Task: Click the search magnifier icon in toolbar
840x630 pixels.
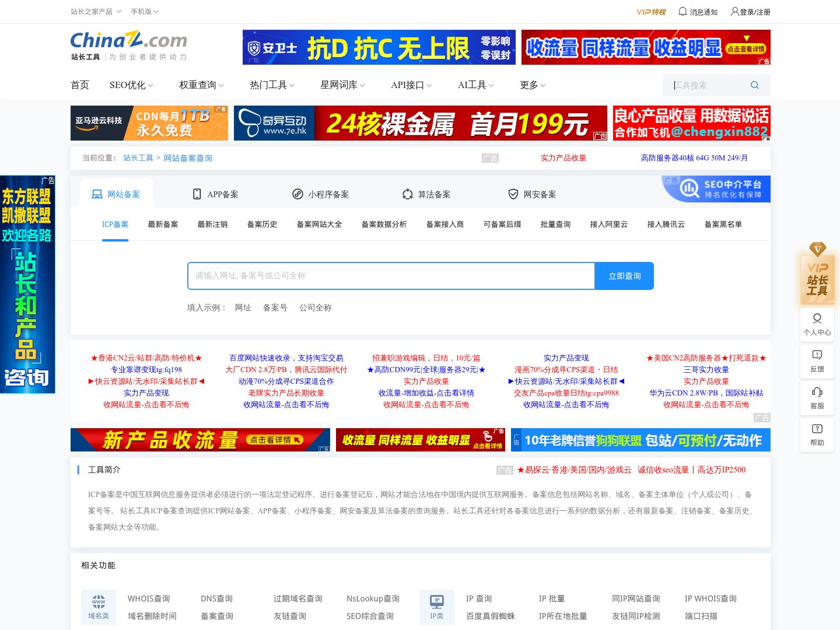Action: pyautogui.click(x=755, y=85)
